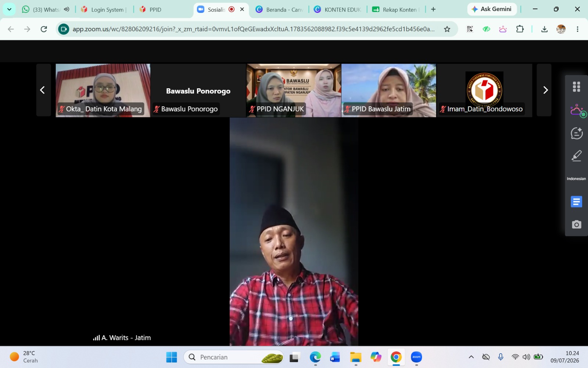The image size is (588, 368).
Task: Open Microsoft Word from the taskbar
Action: click(x=335, y=357)
